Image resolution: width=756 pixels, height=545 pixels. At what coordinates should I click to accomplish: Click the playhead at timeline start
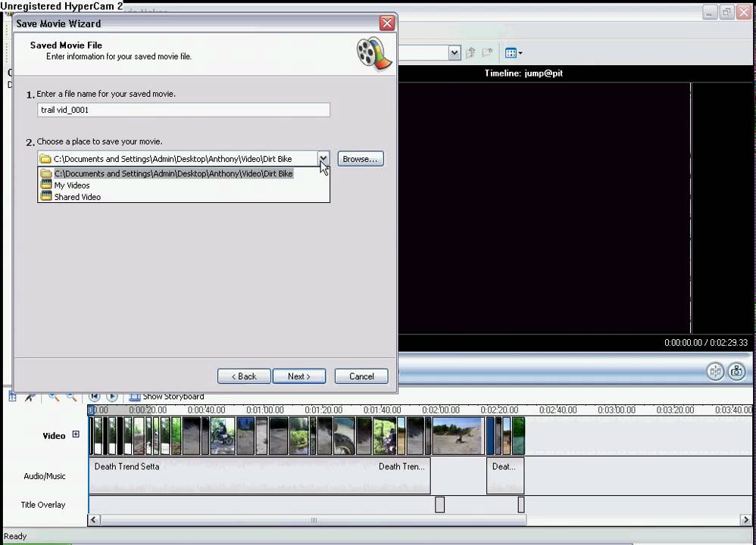pyautogui.click(x=91, y=410)
